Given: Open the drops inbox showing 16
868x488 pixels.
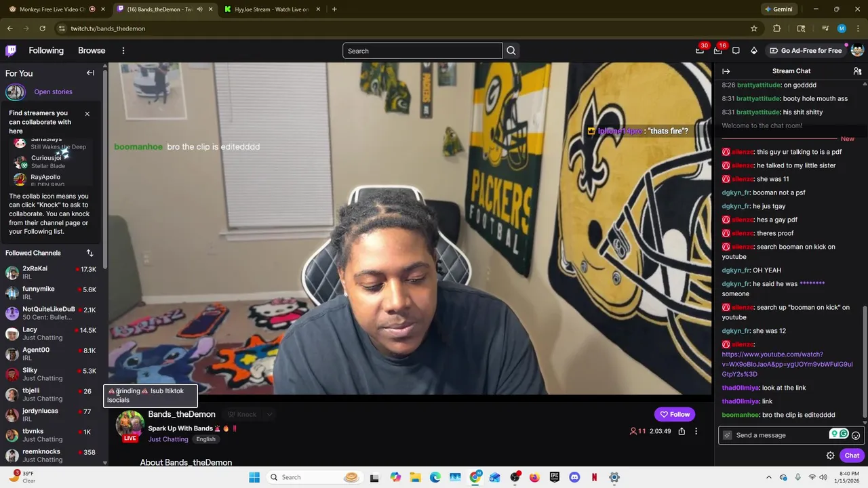Looking at the screenshot, I should pyautogui.click(x=718, y=51).
